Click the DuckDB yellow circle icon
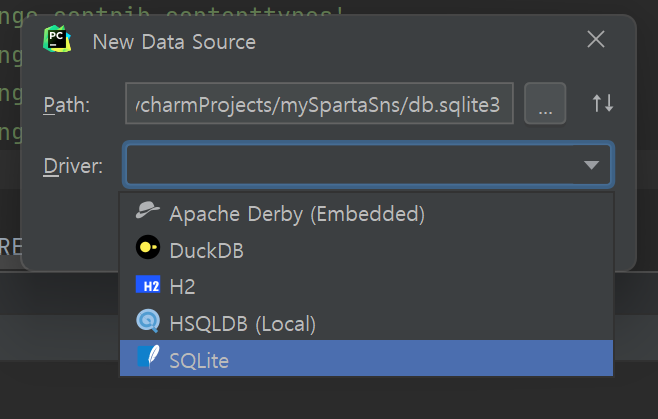 pyautogui.click(x=148, y=247)
